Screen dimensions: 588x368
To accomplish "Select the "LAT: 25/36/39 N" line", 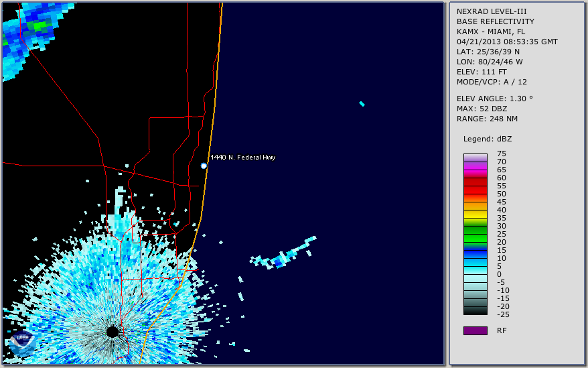I will click(x=488, y=52).
